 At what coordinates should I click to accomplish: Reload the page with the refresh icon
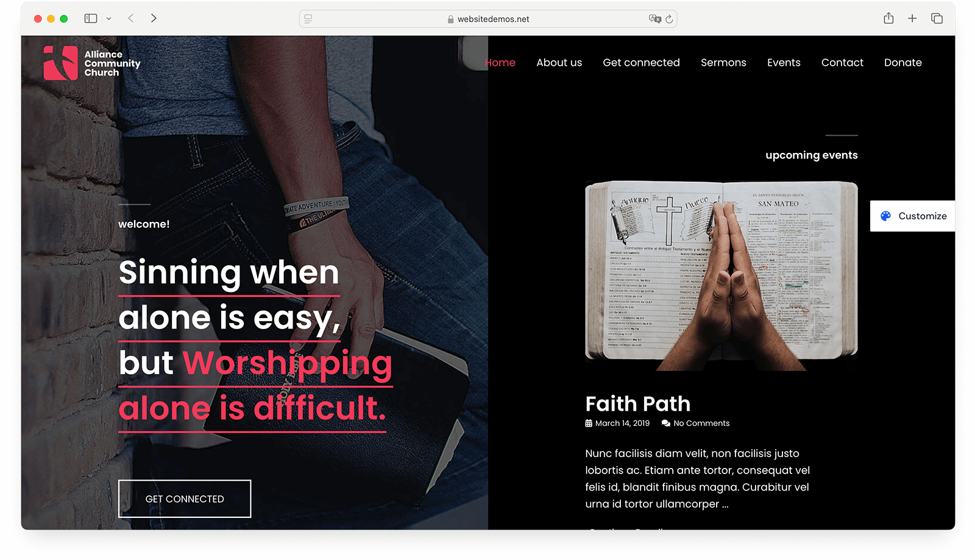pos(669,19)
